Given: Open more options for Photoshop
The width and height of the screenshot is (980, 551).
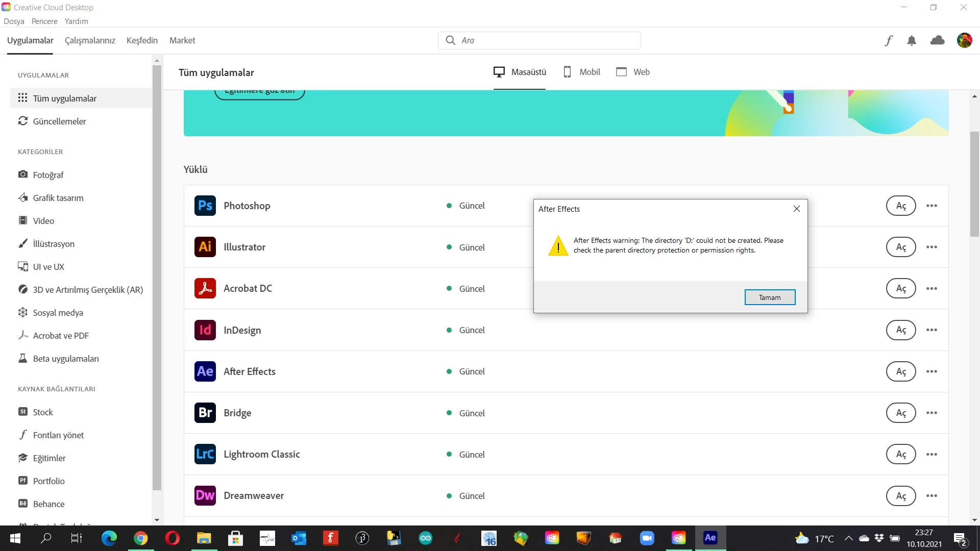Looking at the screenshot, I should (x=932, y=206).
